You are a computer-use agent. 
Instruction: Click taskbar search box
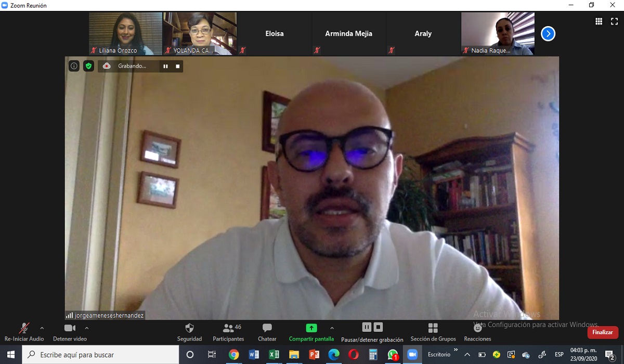click(x=100, y=355)
